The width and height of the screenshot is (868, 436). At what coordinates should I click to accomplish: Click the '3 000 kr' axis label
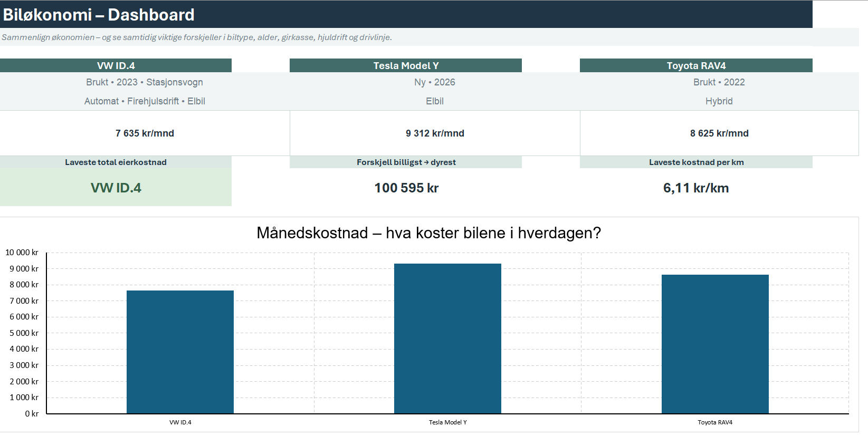tap(24, 365)
